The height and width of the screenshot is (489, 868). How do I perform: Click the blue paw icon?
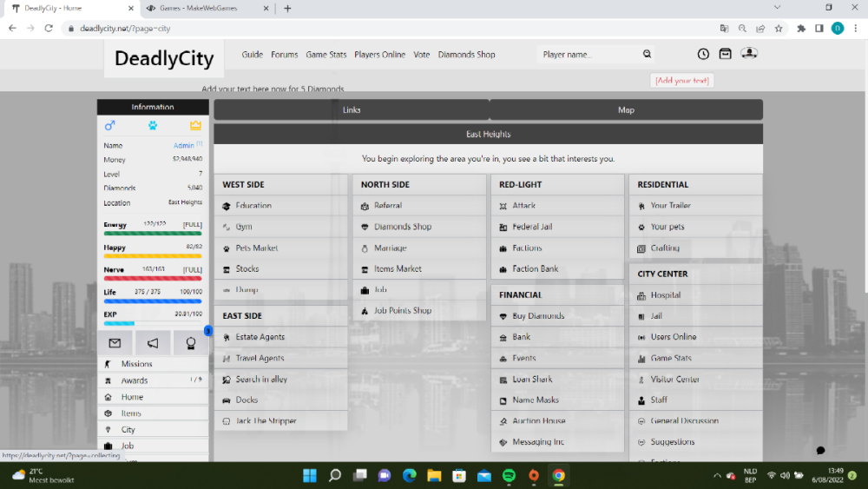[153, 126]
